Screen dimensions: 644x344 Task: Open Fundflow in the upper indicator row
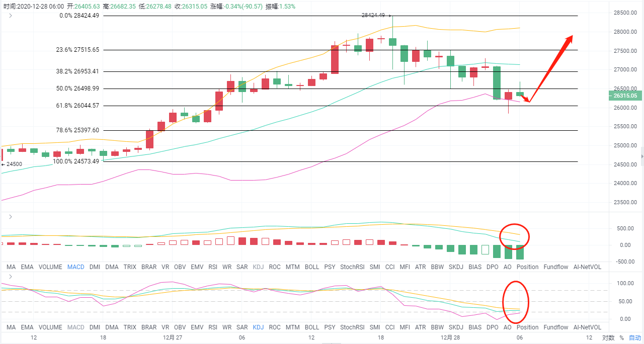click(555, 267)
